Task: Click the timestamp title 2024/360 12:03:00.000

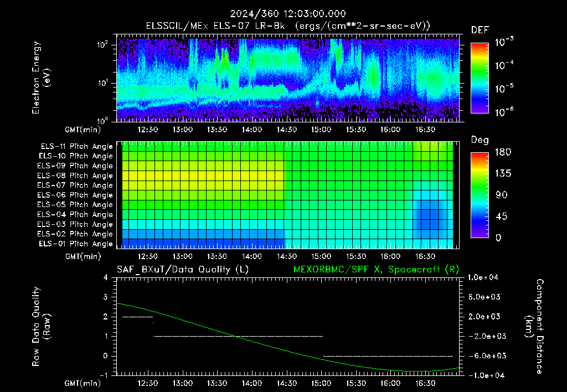Action: pyautogui.click(x=288, y=14)
